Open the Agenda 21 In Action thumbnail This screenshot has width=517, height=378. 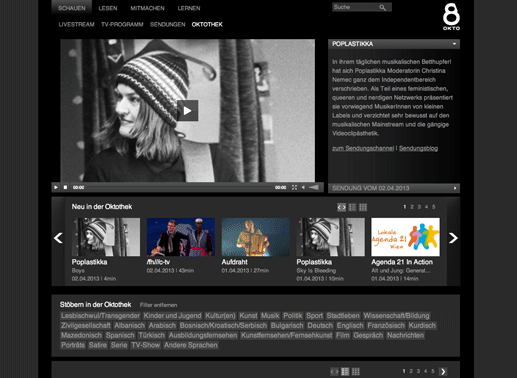[405, 237]
